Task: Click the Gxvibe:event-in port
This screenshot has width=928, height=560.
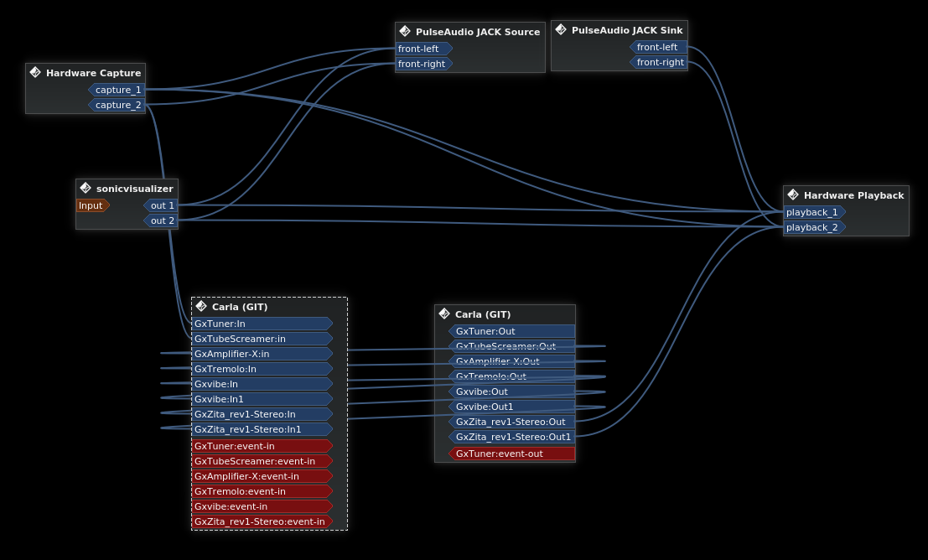Action: tap(262, 506)
